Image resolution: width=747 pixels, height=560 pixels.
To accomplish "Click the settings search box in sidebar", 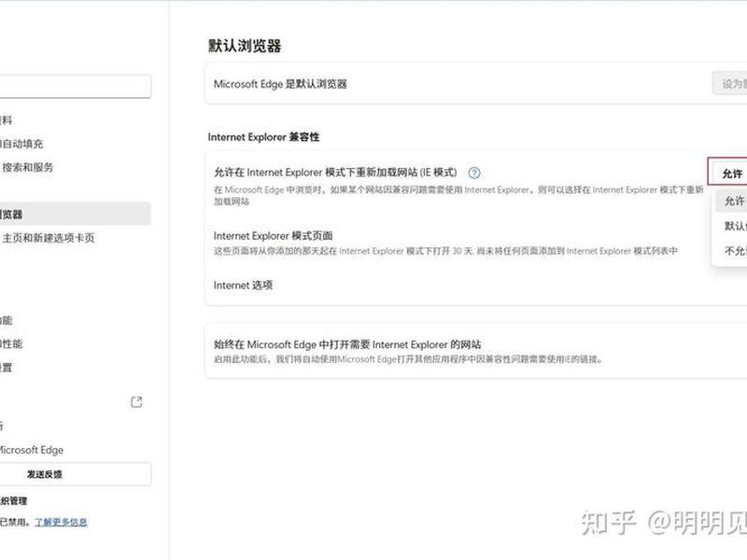I will (x=76, y=86).
